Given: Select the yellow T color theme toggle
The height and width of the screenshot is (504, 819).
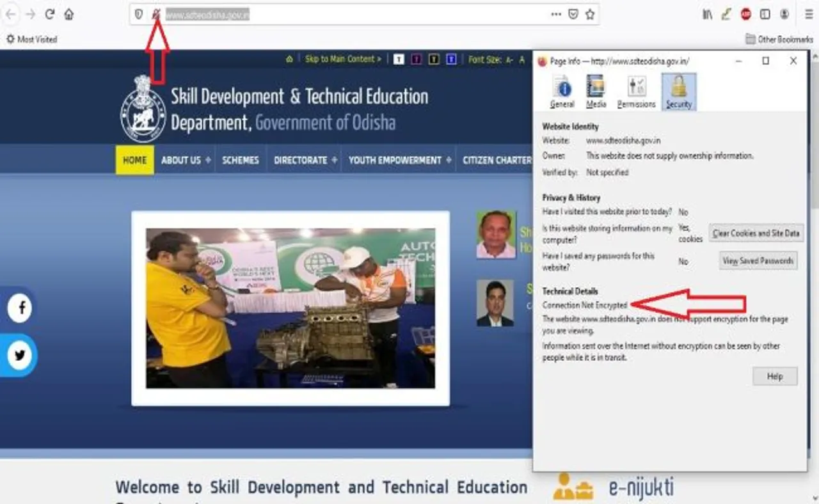Looking at the screenshot, I should 434,59.
